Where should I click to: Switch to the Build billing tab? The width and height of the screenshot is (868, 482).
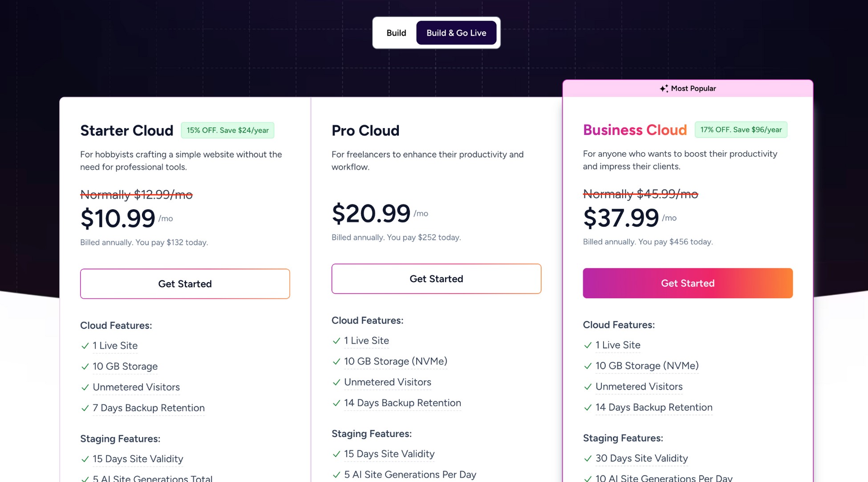point(396,32)
